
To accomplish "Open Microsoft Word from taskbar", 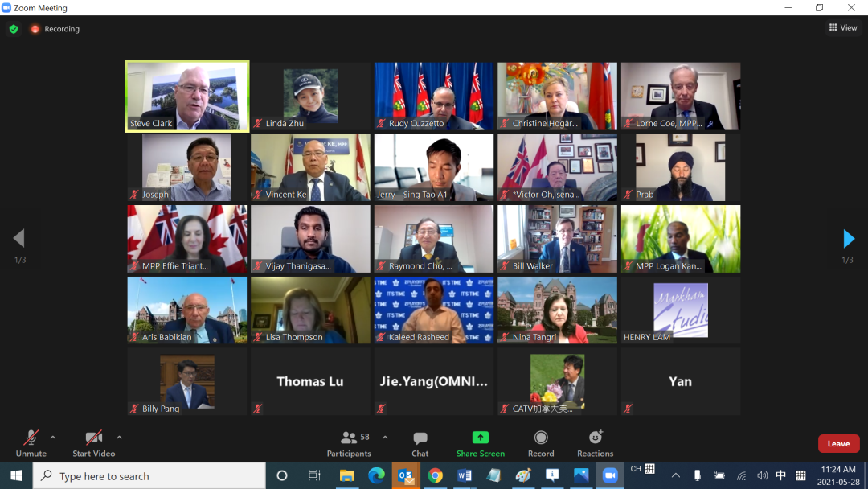I will [x=464, y=475].
